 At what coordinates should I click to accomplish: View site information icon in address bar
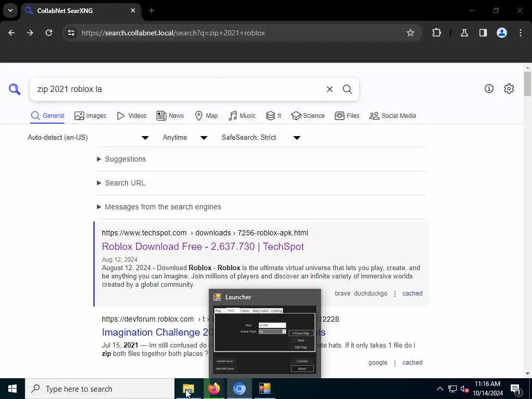[71, 33]
